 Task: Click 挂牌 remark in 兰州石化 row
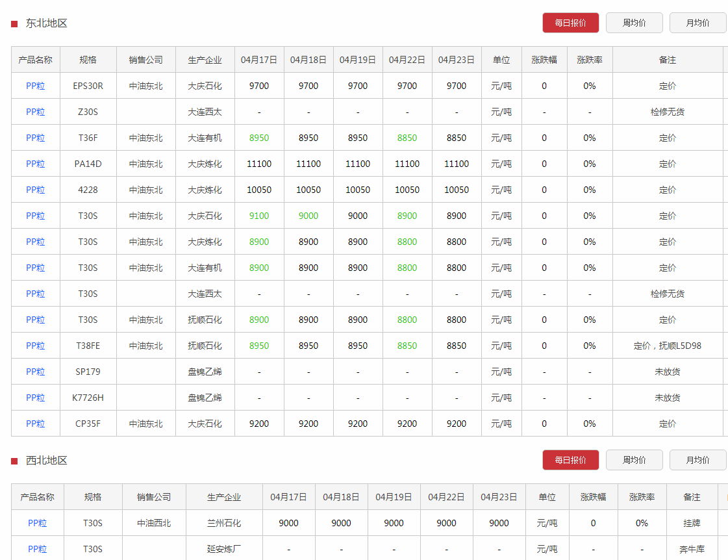(x=692, y=524)
